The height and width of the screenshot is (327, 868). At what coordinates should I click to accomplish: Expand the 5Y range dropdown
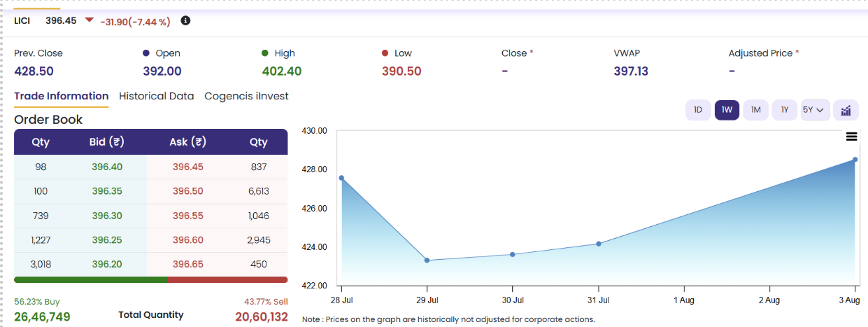[x=816, y=110]
